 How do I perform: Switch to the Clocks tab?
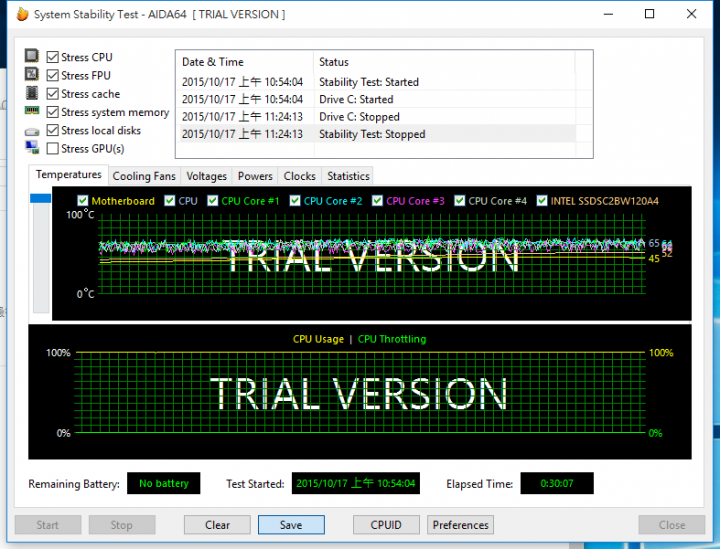tap(299, 176)
